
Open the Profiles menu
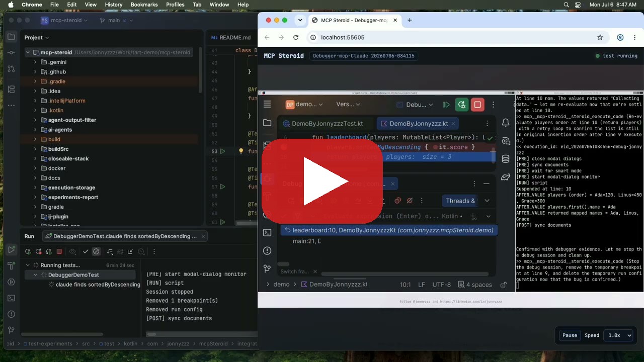175,5
